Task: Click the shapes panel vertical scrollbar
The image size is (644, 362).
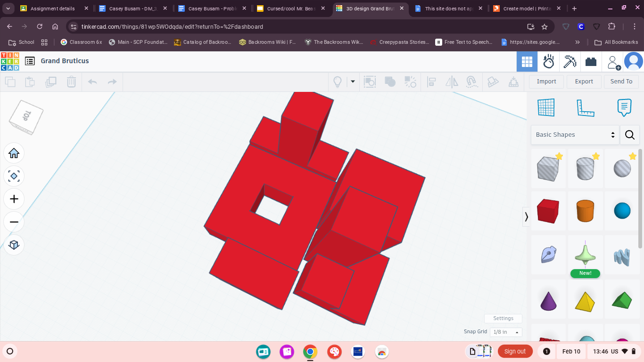Action: click(x=640, y=198)
